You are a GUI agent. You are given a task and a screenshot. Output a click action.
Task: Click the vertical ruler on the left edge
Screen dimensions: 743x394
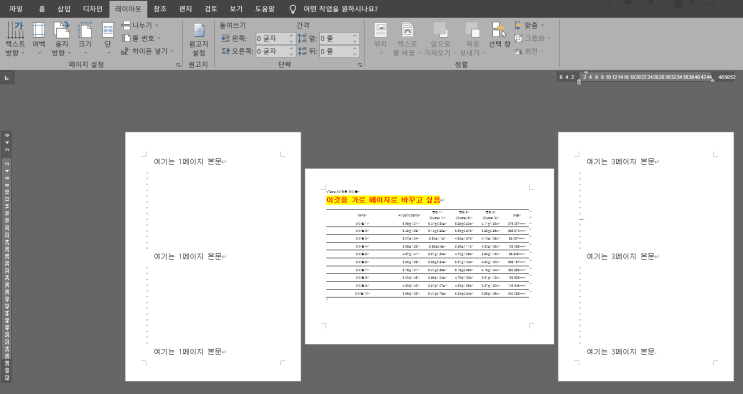pos(7,257)
